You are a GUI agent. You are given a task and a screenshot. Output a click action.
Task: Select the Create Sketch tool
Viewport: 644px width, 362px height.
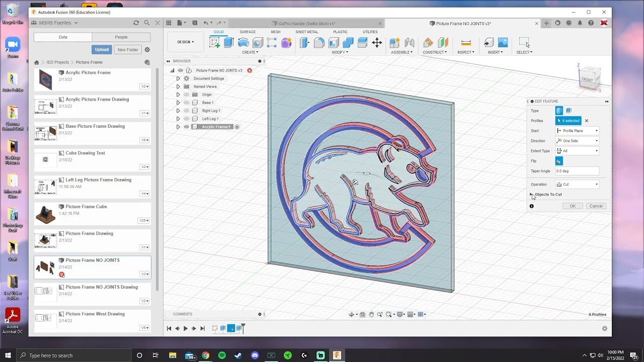point(214,43)
